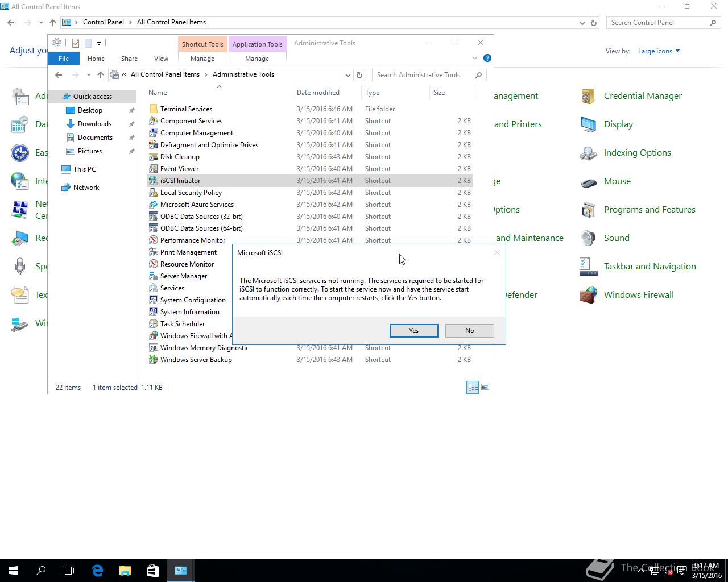Open the Share ribbon tab
Screen dimensions: 728x582
tap(129, 59)
